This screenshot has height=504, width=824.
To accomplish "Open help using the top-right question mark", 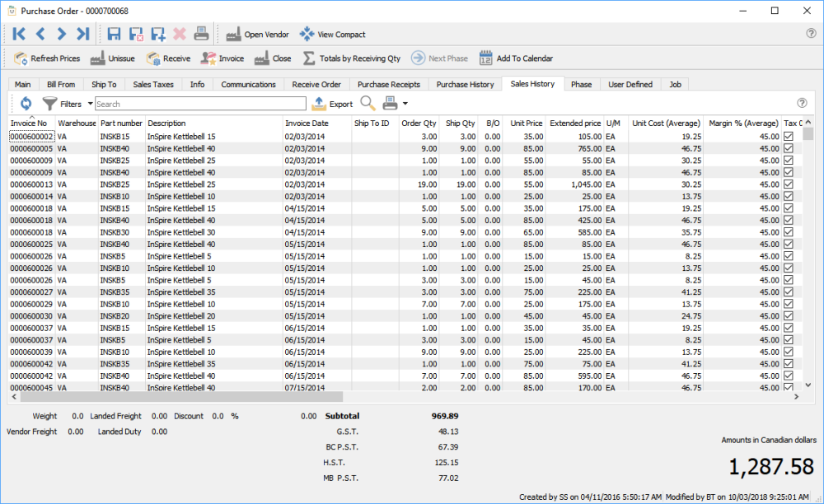I will pyautogui.click(x=811, y=34).
